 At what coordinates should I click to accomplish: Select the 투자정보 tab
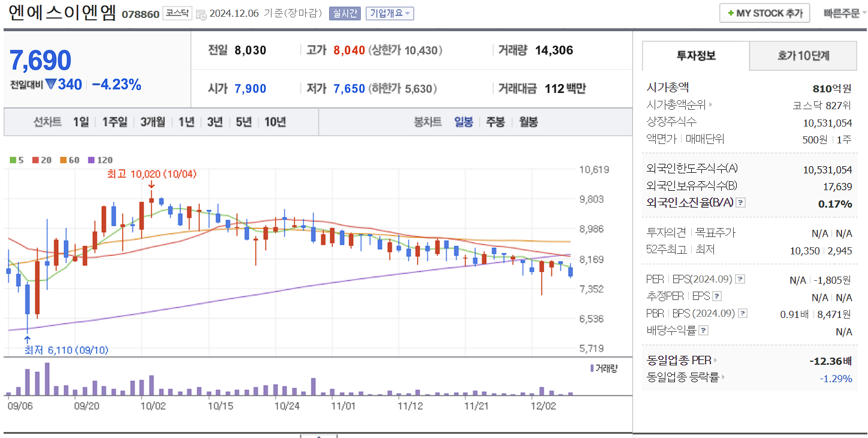pyautogui.click(x=695, y=55)
